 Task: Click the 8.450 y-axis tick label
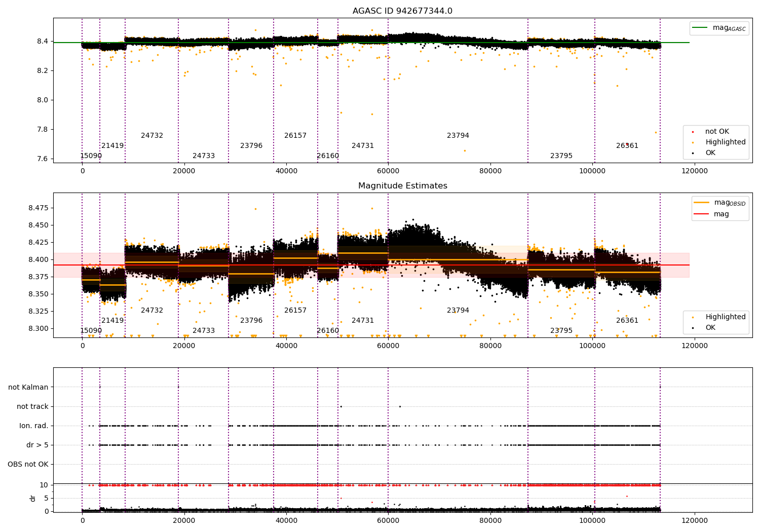coord(39,225)
